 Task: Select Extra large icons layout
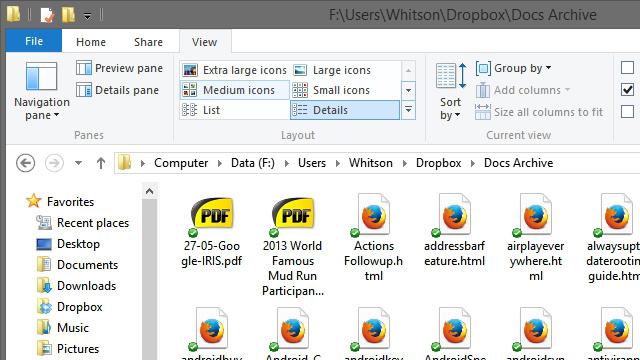tap(235, 70)
